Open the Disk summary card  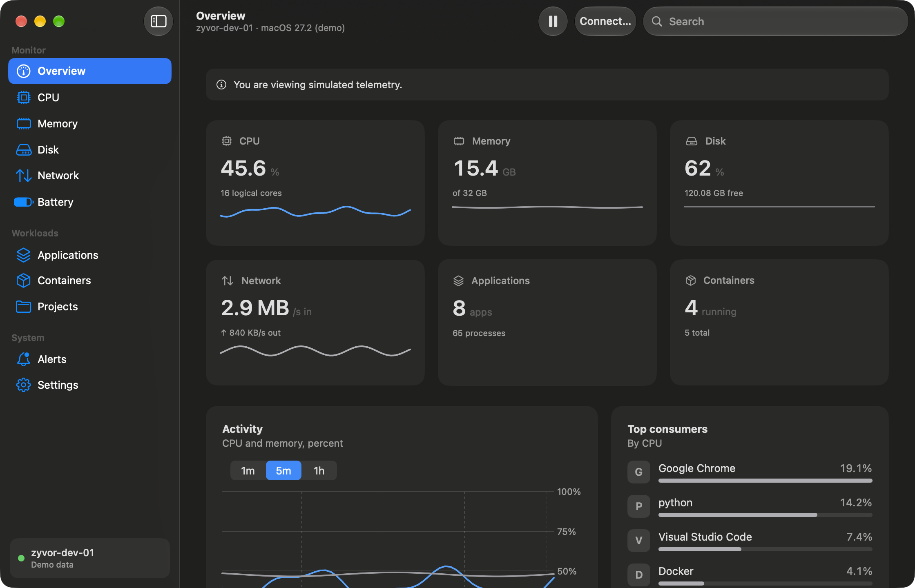click(779, 183)
